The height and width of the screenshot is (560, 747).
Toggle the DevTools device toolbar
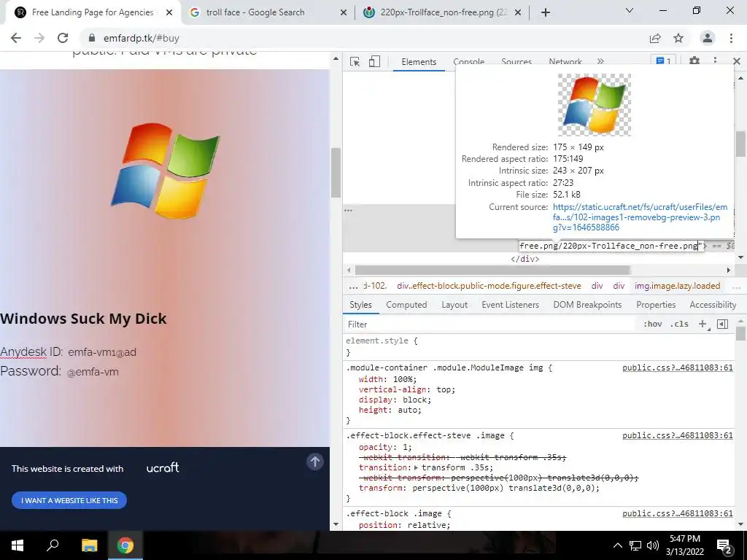pos(374,61)
